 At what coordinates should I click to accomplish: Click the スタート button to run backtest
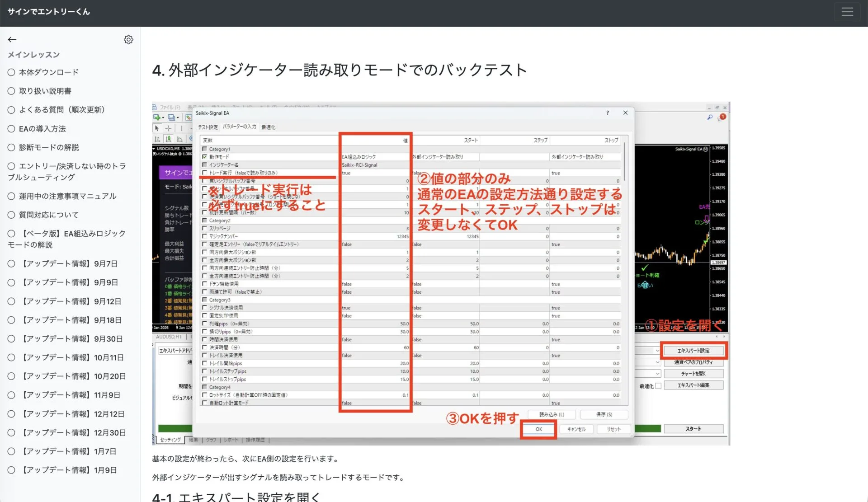tap(694, 428)
